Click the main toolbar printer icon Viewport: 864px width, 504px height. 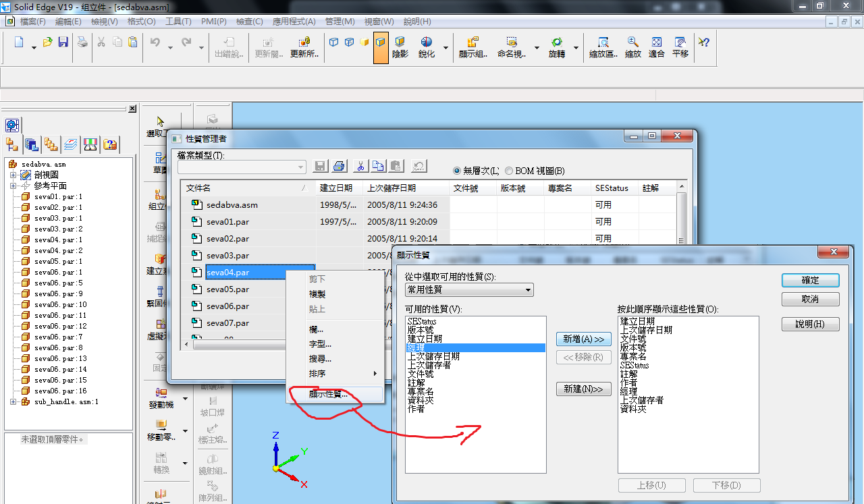coord(82,43)
